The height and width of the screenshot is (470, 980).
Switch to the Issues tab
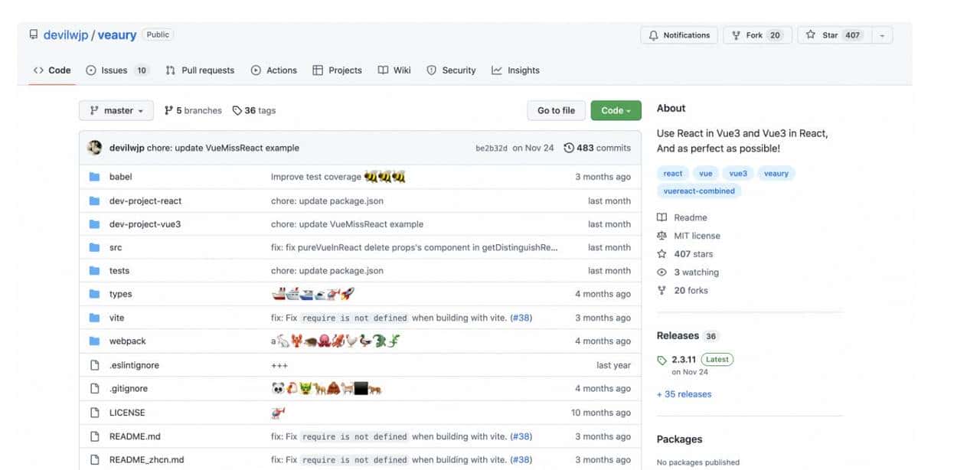point(111,70)
